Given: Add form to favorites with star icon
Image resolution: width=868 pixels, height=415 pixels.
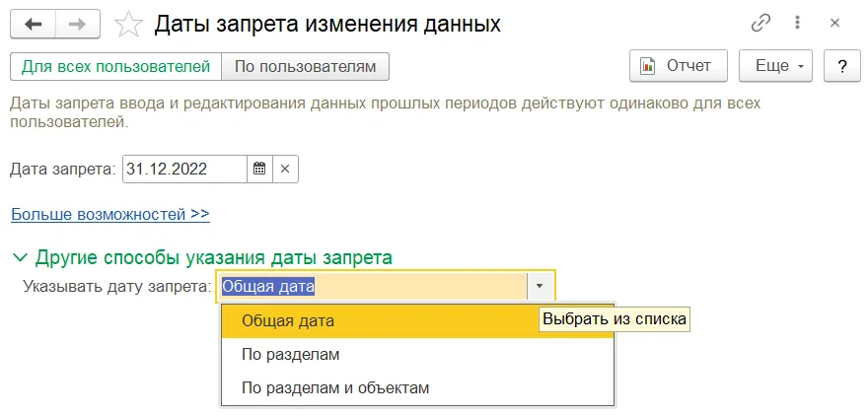Looking at the screenshot, I should tap(128, 25).
